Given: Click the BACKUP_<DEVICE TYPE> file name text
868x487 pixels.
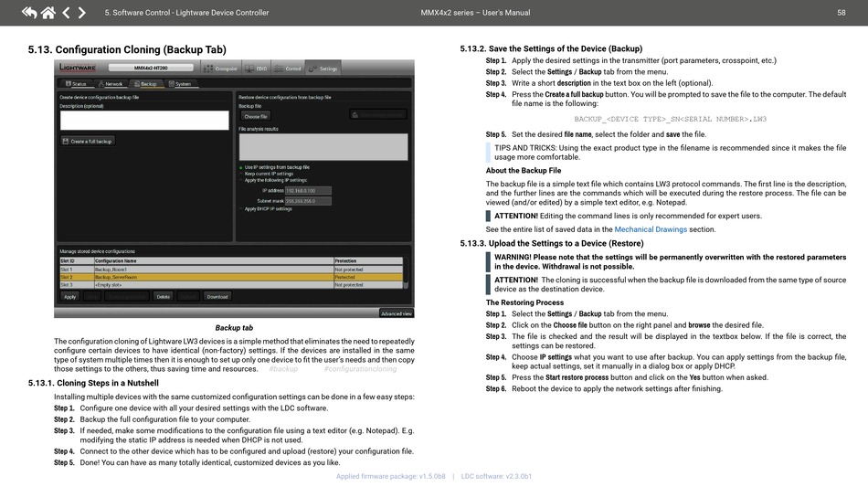Looking at the screenshot, I should click(671, 119).
